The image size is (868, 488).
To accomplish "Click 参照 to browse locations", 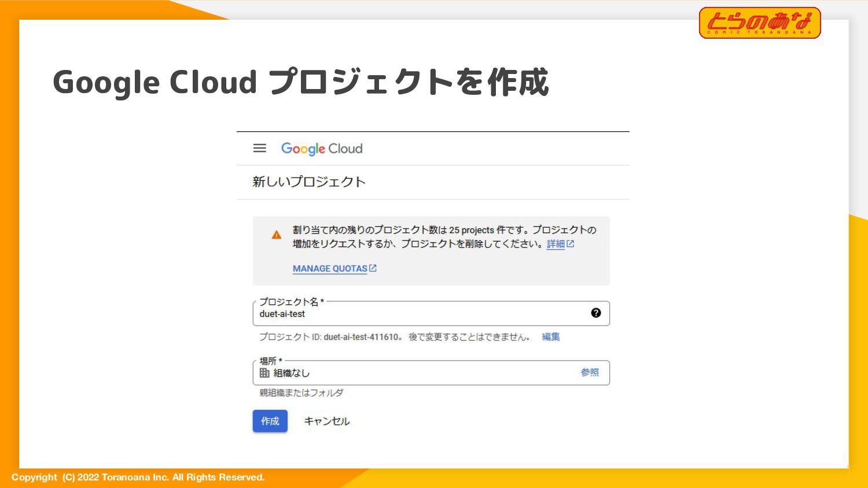I will (590, 372).
